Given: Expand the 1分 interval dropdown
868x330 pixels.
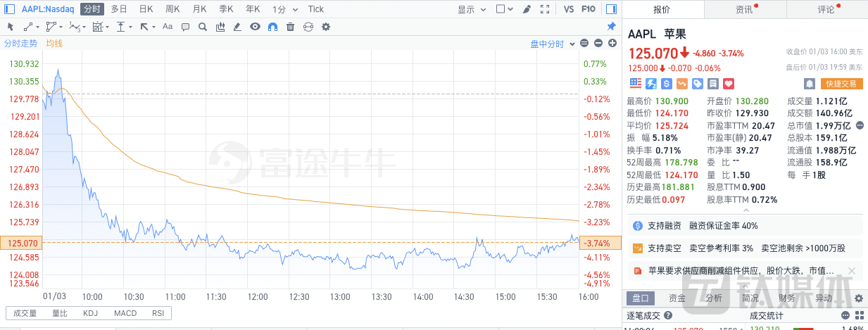Looking at the screenshot, I should tap(282, 9).
